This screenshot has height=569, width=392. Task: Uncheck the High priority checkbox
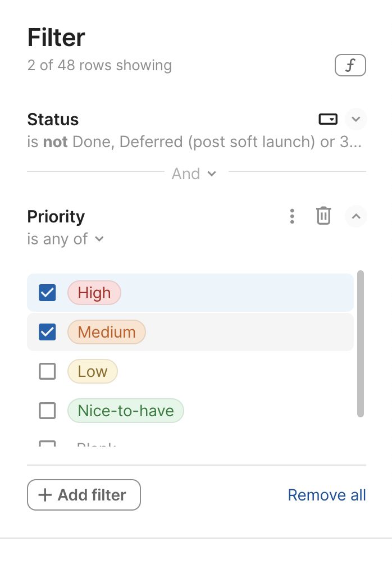click(x=47, y=293)
